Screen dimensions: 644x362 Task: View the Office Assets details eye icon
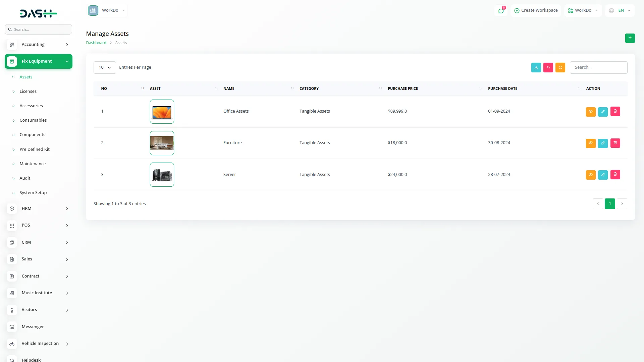coord(590,111)
